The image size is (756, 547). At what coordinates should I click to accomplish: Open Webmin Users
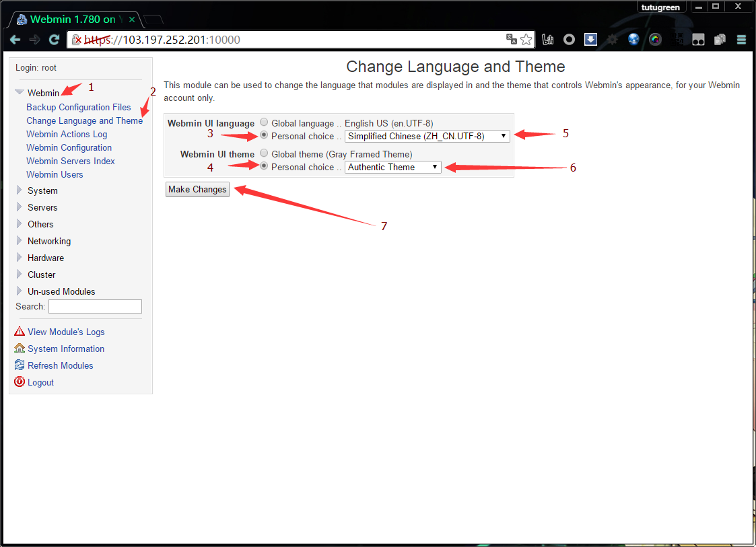click(x=55, y=174)
